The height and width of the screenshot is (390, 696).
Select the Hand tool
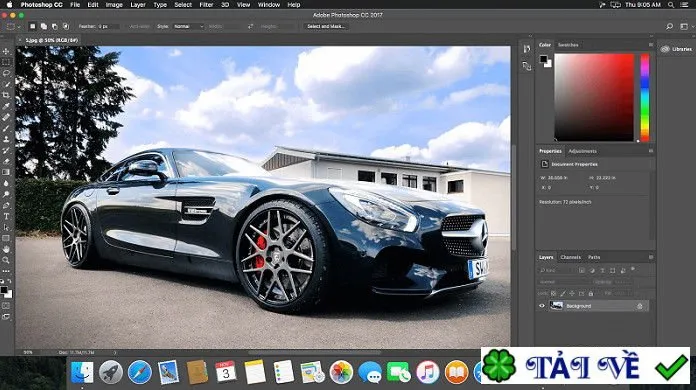coord(6,249)
